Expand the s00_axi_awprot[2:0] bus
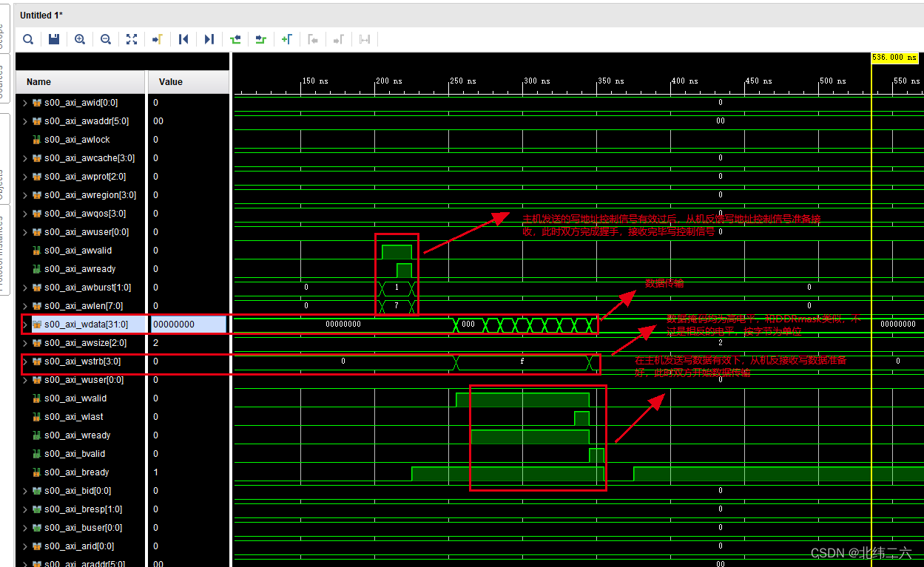 coord(24,177)
